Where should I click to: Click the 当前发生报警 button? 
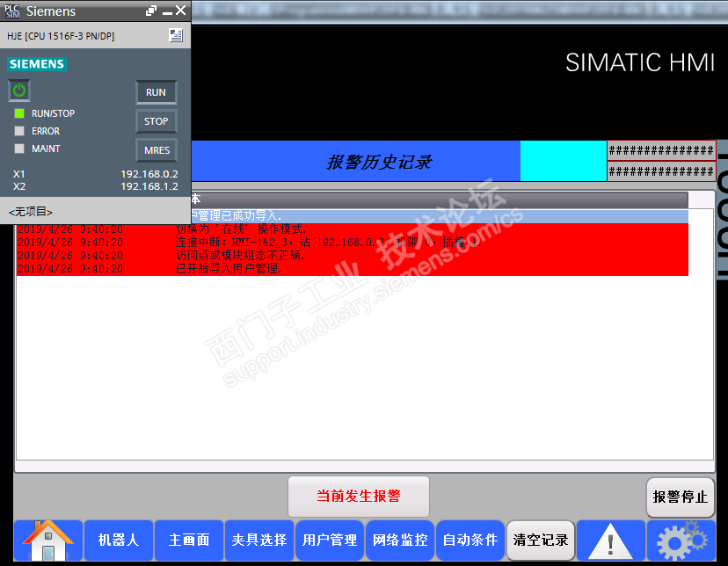359,496
